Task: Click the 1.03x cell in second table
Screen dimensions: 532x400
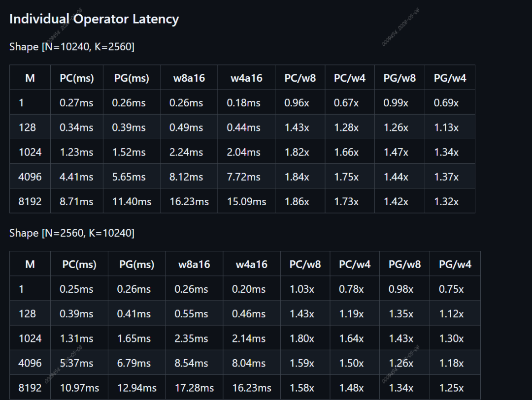Action: tap(305, 289)
